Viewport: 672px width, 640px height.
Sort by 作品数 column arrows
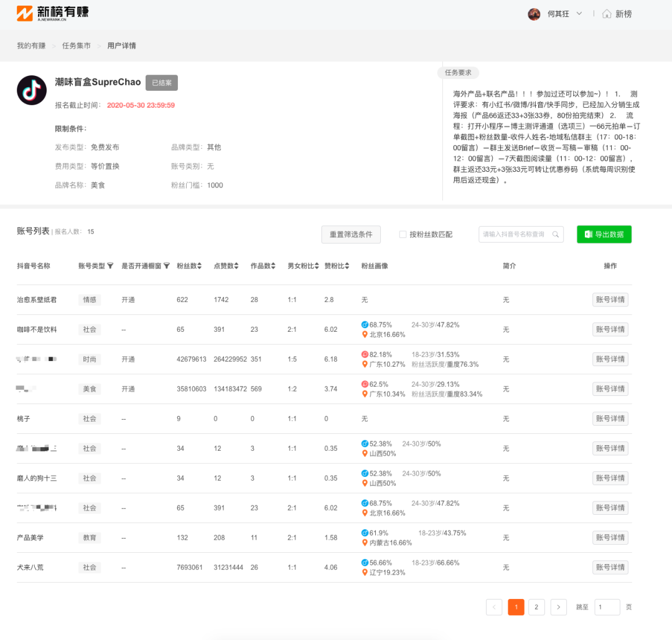(273, 266)
